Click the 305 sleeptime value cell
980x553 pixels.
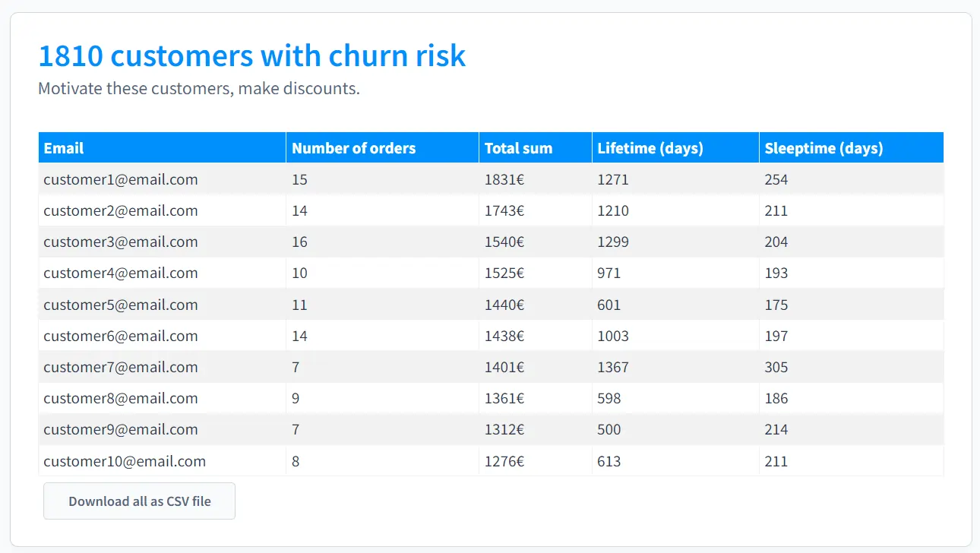coord(852,367)
